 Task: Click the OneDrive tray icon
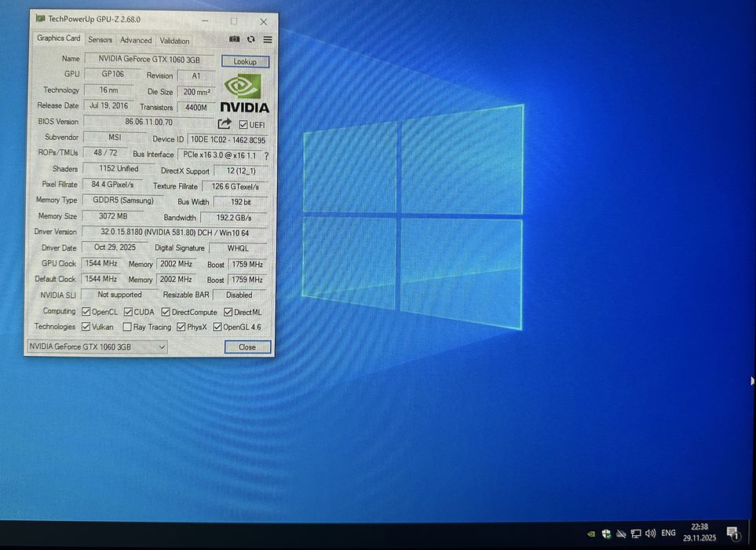(621, 533)
